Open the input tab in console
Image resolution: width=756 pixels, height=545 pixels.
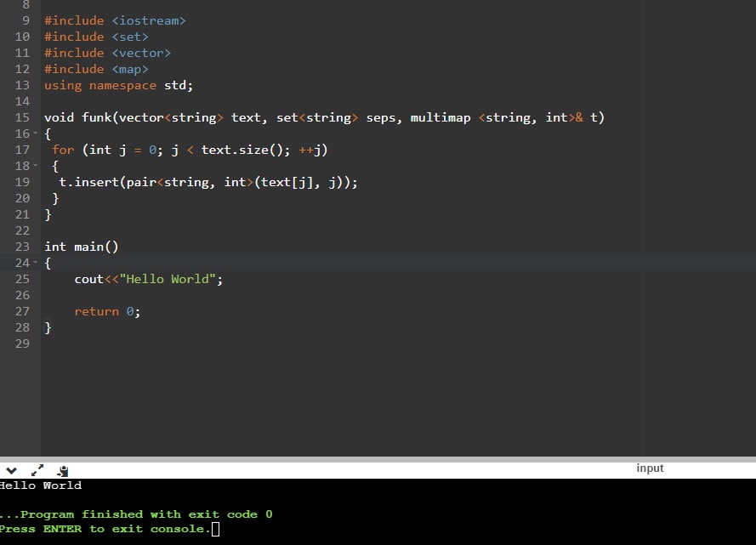click(650, 468)
